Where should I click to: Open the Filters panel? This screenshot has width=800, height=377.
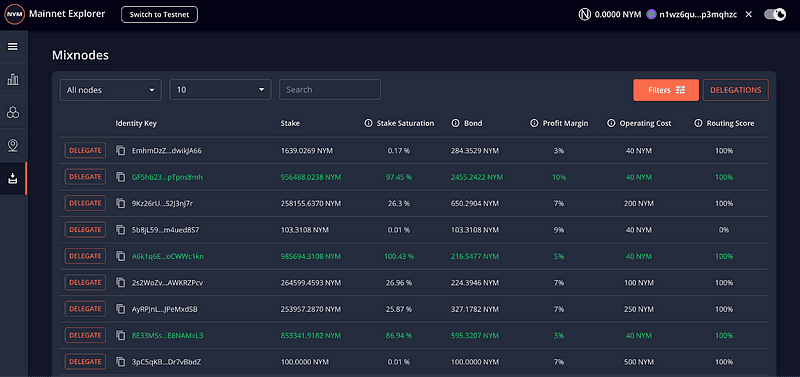coord(666,90)
